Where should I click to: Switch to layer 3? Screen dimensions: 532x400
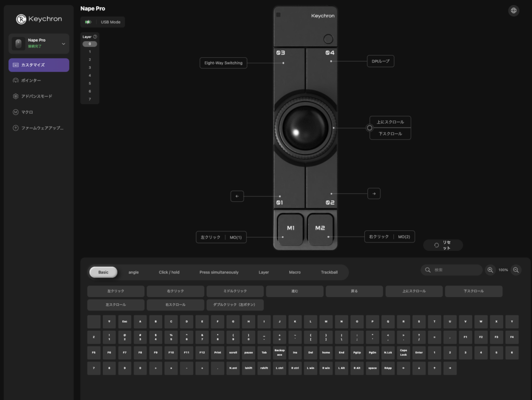pos(89,68)
